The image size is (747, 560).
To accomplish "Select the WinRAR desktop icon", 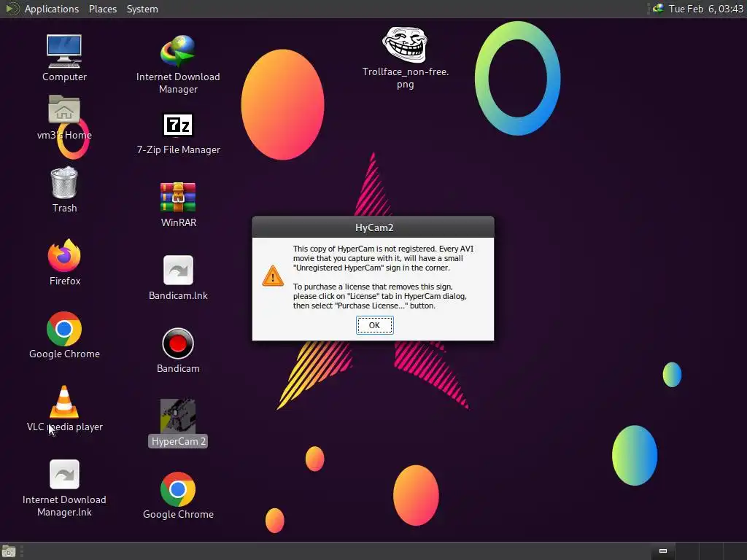I will point(178,197).
